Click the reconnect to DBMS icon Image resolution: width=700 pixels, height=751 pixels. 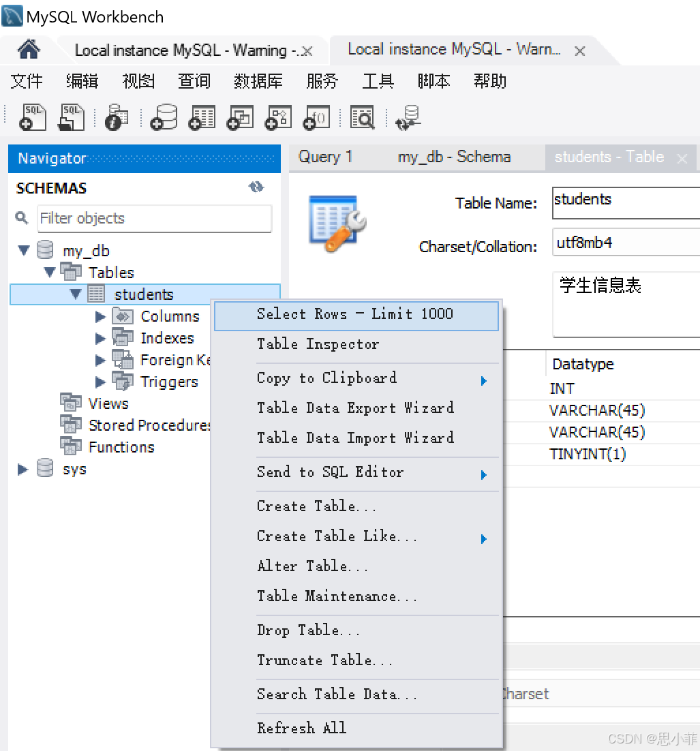click(x=408, y=117)
